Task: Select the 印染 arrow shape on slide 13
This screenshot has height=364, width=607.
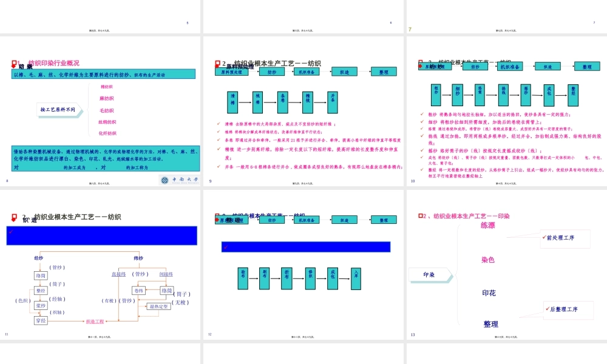Action: click(430, 275)
